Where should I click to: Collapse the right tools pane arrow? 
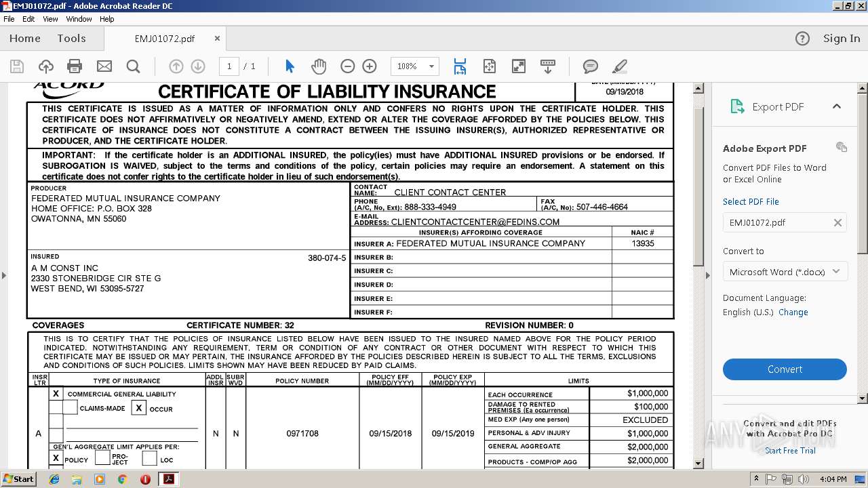coord(708,275)
